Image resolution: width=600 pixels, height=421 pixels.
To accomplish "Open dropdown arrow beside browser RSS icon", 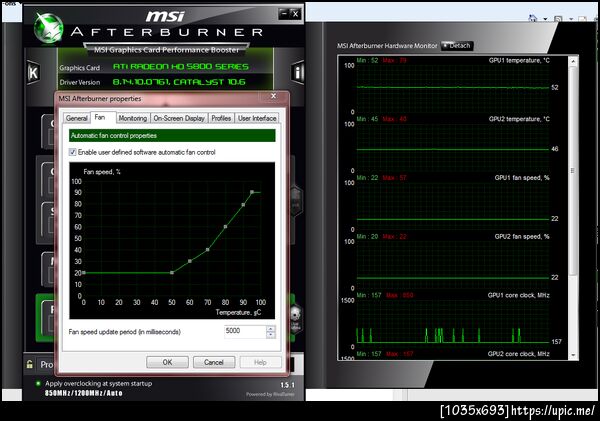I will point(571,18).
